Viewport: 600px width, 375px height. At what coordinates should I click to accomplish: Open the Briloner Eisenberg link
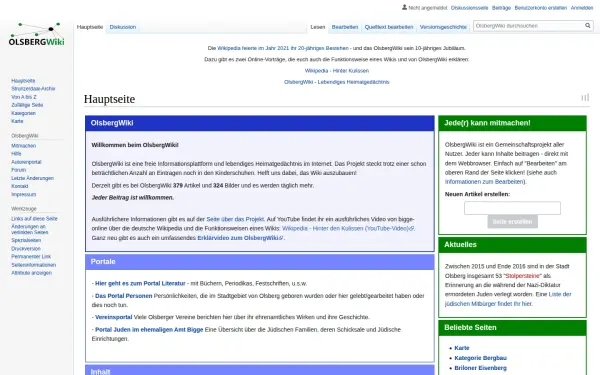481,368
